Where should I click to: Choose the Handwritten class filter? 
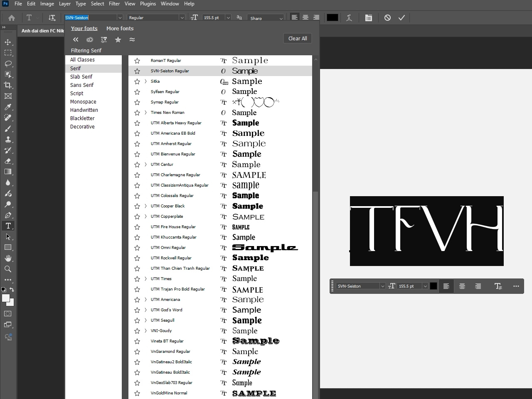coord(84,110)
